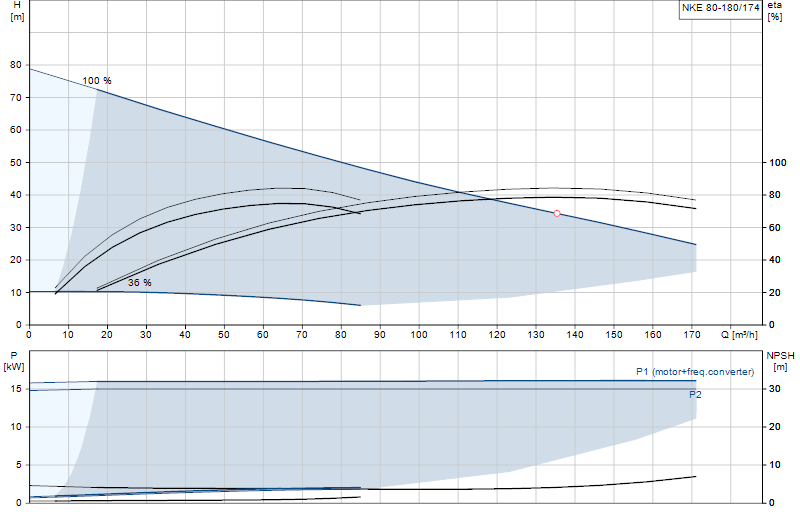Click the red duty point marker on the curve
Image resolution: width=800 pixels, height=520 pixels.
[x=557, y=213]
